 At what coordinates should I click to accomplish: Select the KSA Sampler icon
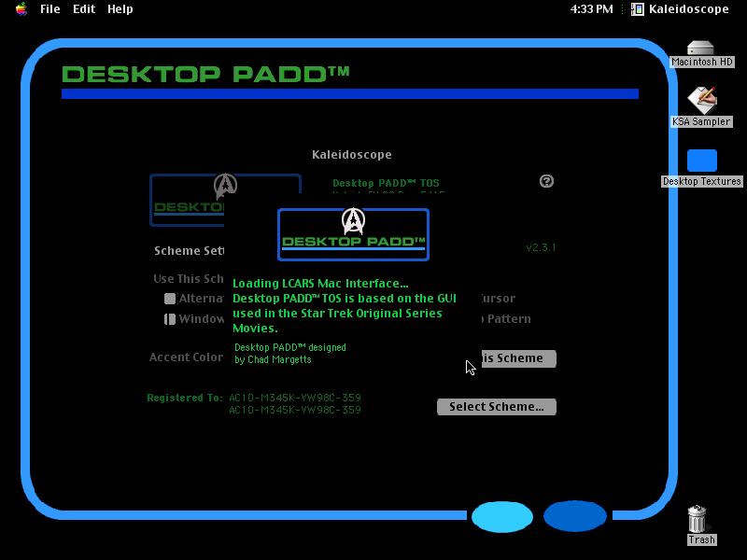click(702, 100)
